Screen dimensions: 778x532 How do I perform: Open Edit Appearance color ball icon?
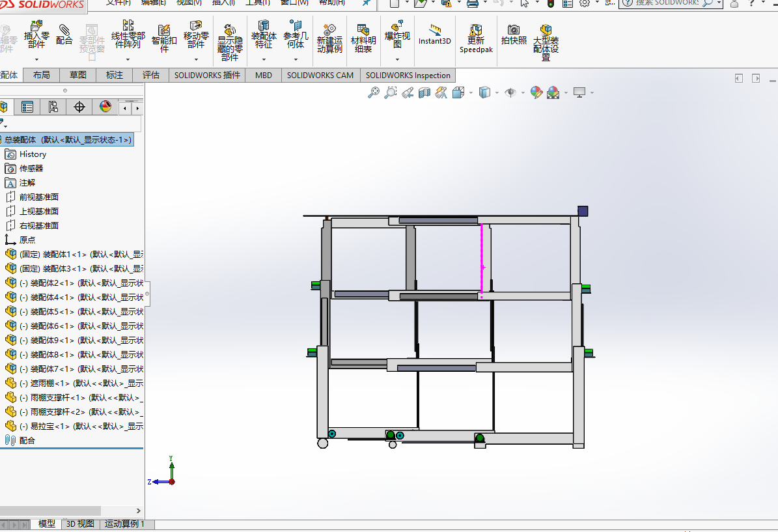point(536,92)
